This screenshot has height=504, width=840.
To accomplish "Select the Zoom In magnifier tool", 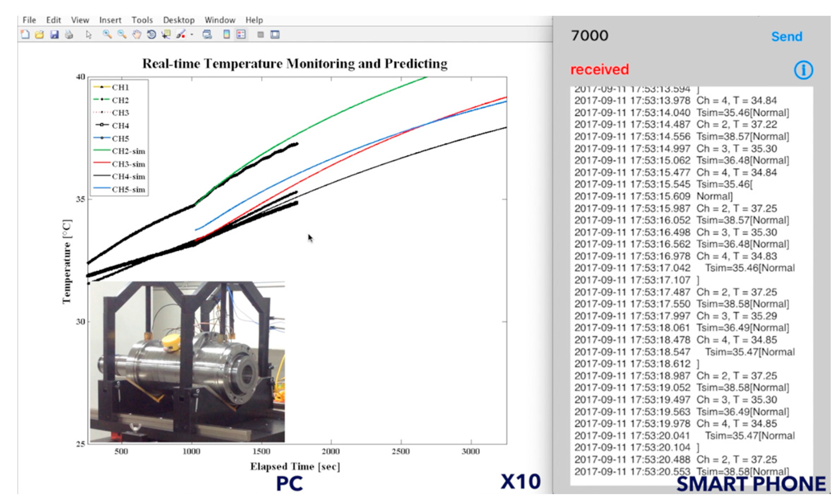I will (107, 35).
